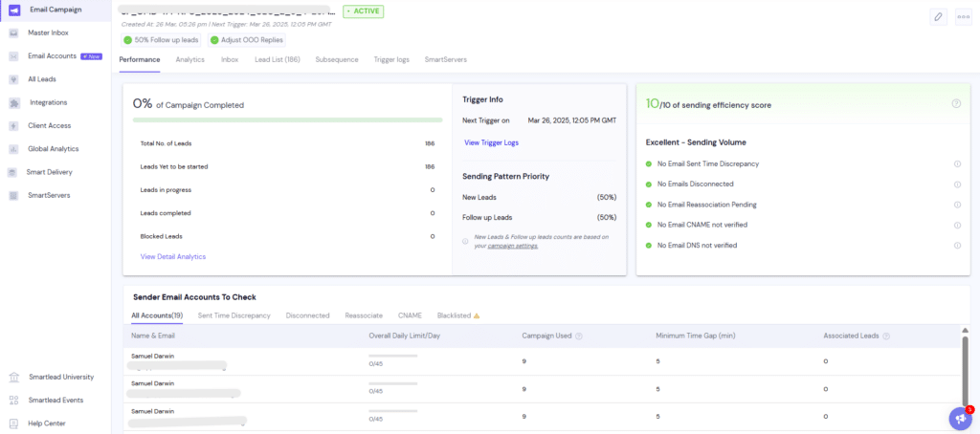
Task: Click the Email Accounts envelope icon
Action: coord(13,56)
